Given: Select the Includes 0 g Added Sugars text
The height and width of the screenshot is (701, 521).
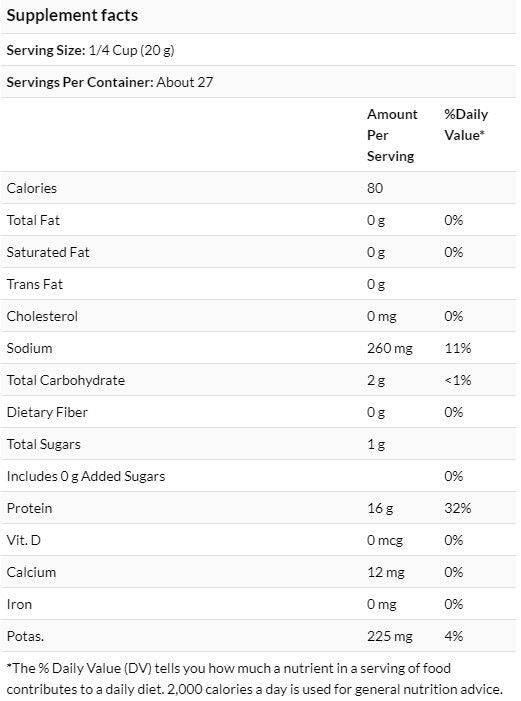Looking at the screenshot, I should tap(86, 477).
